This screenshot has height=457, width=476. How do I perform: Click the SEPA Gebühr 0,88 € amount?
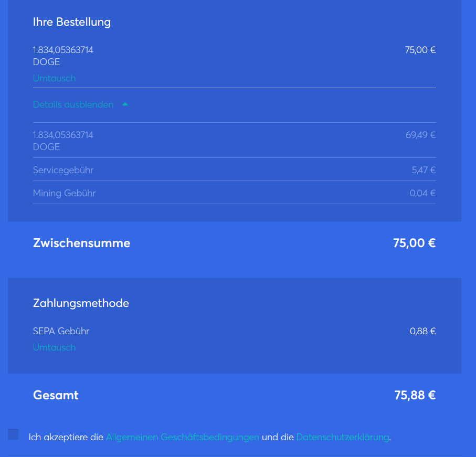coord(422,331)
